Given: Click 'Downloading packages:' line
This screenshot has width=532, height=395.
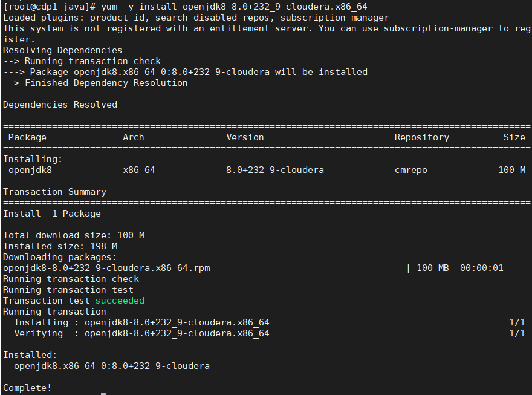Looking at the screenshot, I should coord(60,257).
